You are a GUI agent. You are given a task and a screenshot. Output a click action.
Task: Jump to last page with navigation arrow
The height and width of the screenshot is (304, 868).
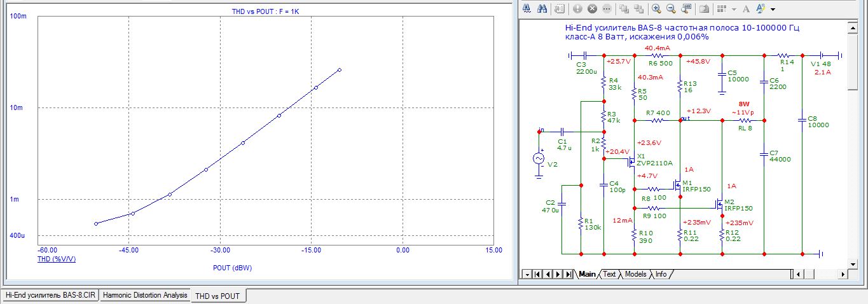568,274
